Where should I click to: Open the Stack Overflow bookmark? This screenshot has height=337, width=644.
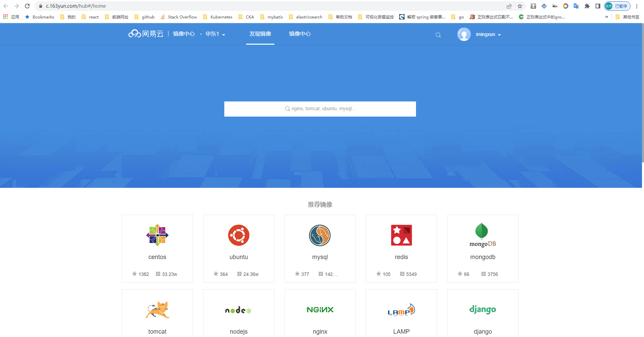point(179,17)
